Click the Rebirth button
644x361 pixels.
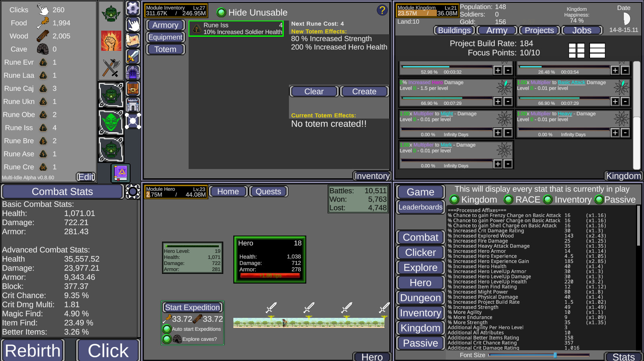click(33, 350)
